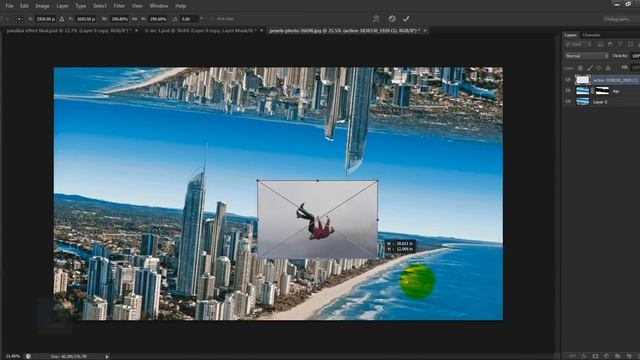Open the Window menu
Viewport: 640px width, 360px height.
159,6
